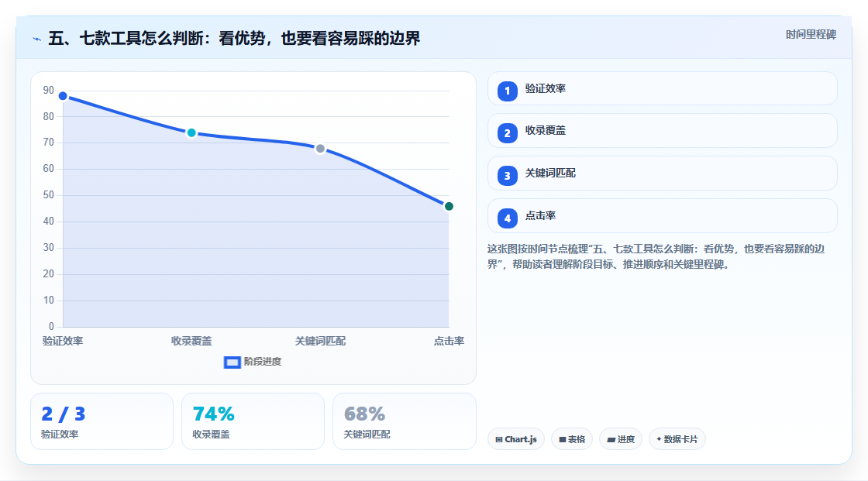The height and width of the screenshot is (481, 868).
Task: Click the 时间里程碑 label in the header
Action: tap(811, 34)
